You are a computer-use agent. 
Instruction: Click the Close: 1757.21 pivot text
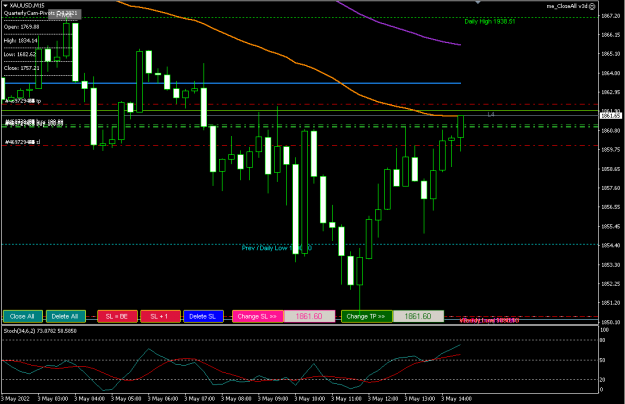22,68
